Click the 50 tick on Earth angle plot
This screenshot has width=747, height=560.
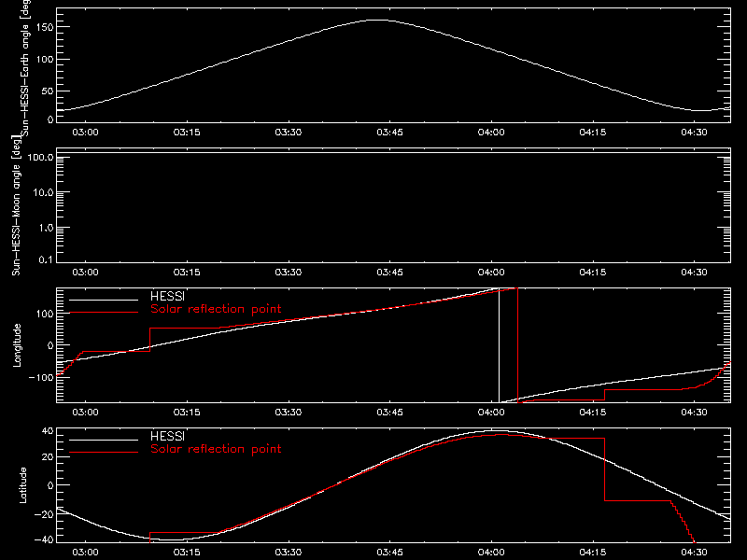tap(48, 91)
